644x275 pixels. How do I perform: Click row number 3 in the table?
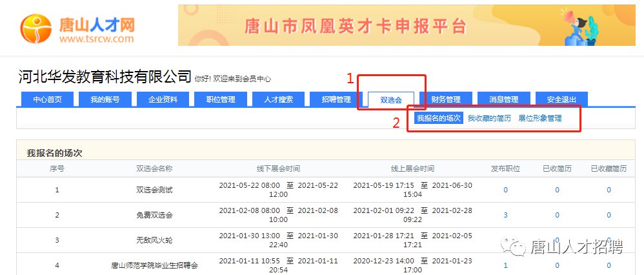click(x=57, y=240)
